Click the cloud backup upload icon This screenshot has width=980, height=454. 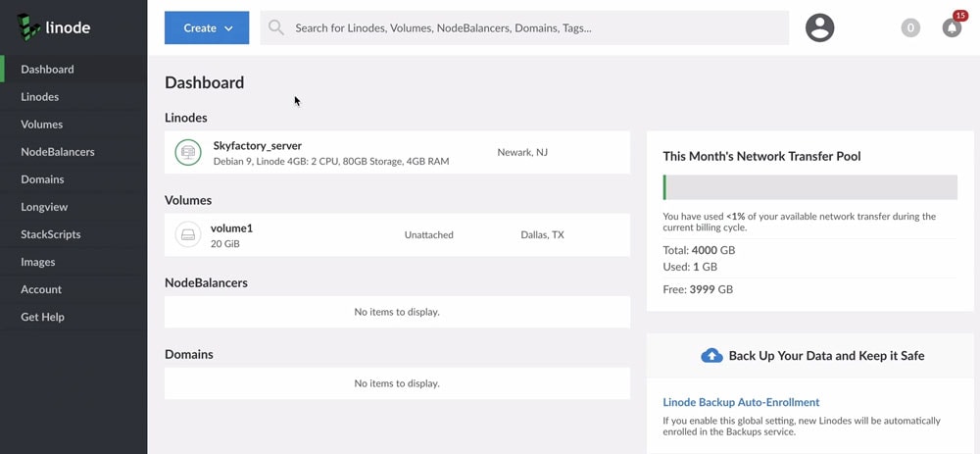(711, 356)
